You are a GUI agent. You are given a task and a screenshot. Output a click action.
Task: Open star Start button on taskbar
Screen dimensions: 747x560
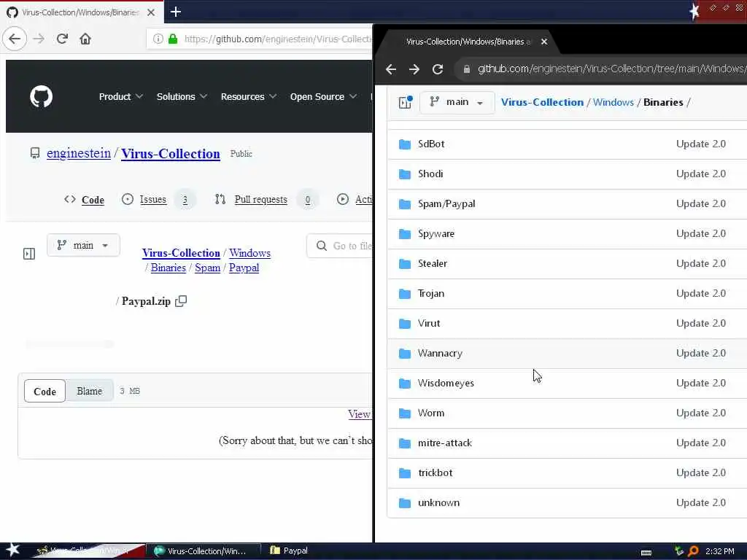[x=12, y=551]
